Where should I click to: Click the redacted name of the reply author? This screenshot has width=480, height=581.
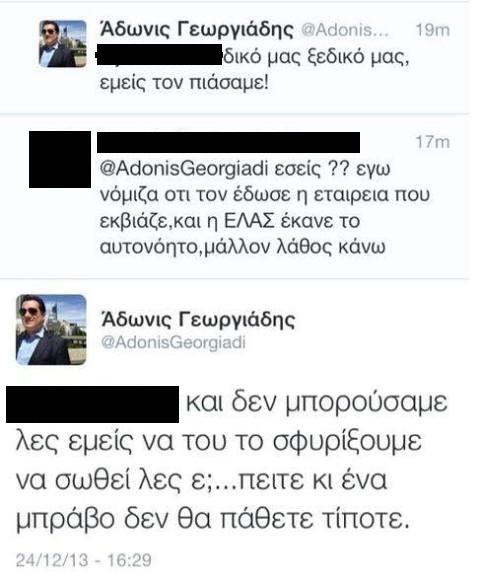228,142
